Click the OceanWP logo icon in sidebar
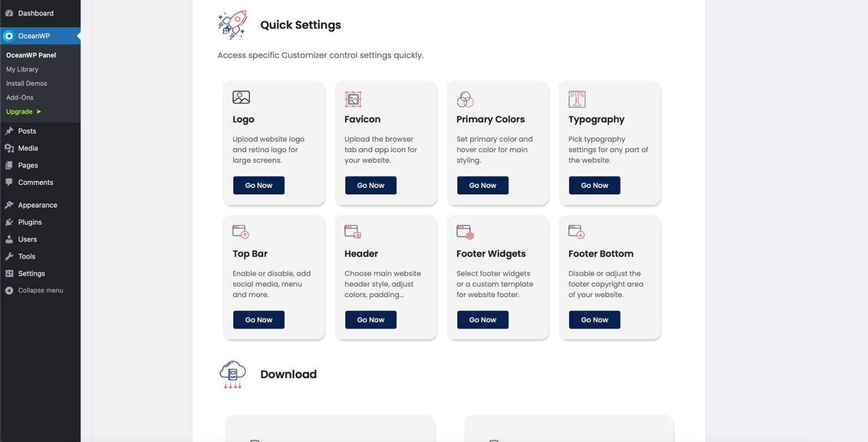Screen dimensions: 868x442 point(9,36)
